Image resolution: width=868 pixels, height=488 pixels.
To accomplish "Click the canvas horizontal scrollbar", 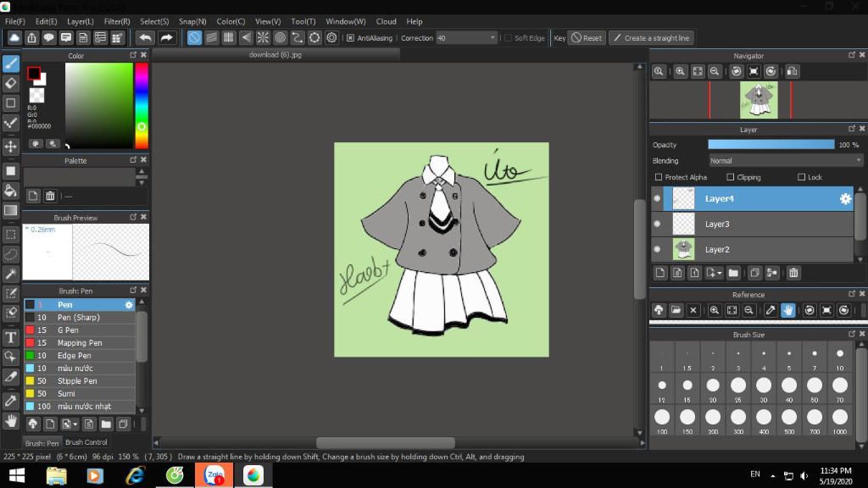I will 386,442.
